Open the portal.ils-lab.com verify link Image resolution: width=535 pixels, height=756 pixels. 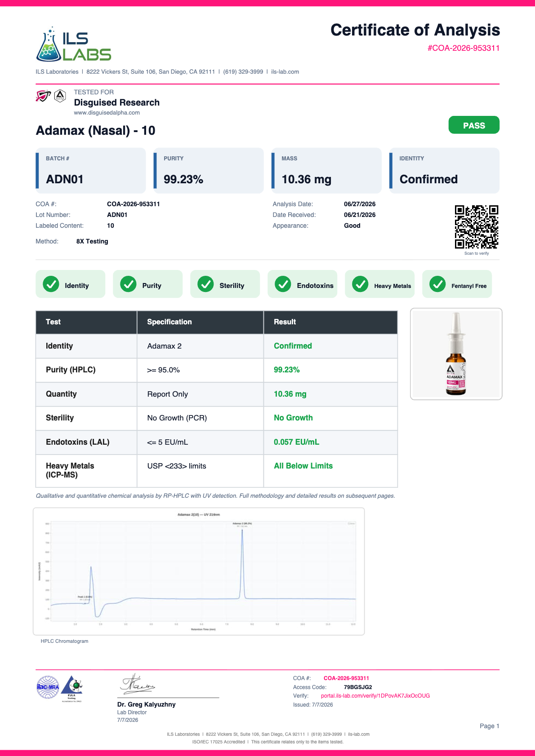(x=375, y=696)
